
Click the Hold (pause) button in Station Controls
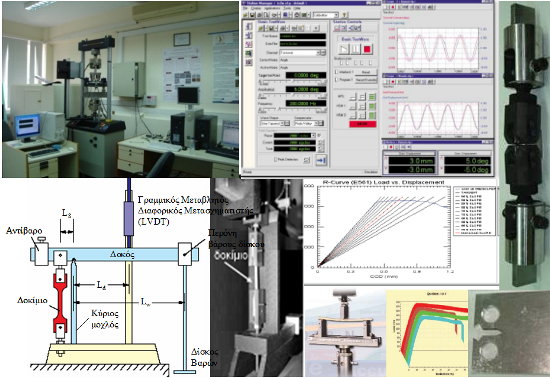(356, 49)
